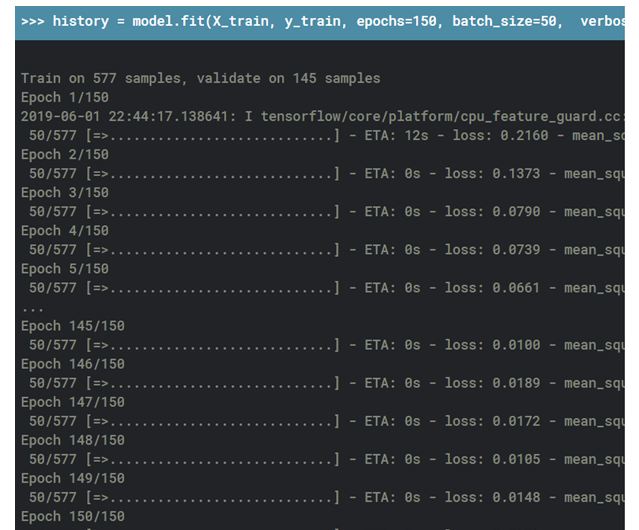Click the >>> prompt at the top
This screenshot has height=530, width=639.
coord(32,21)
